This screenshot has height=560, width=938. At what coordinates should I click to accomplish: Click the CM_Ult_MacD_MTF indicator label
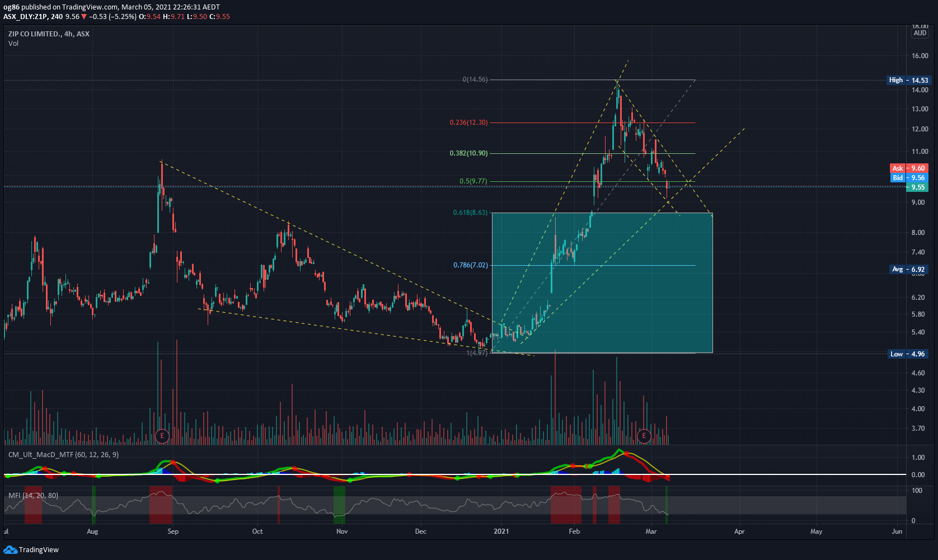click(63, 455)
